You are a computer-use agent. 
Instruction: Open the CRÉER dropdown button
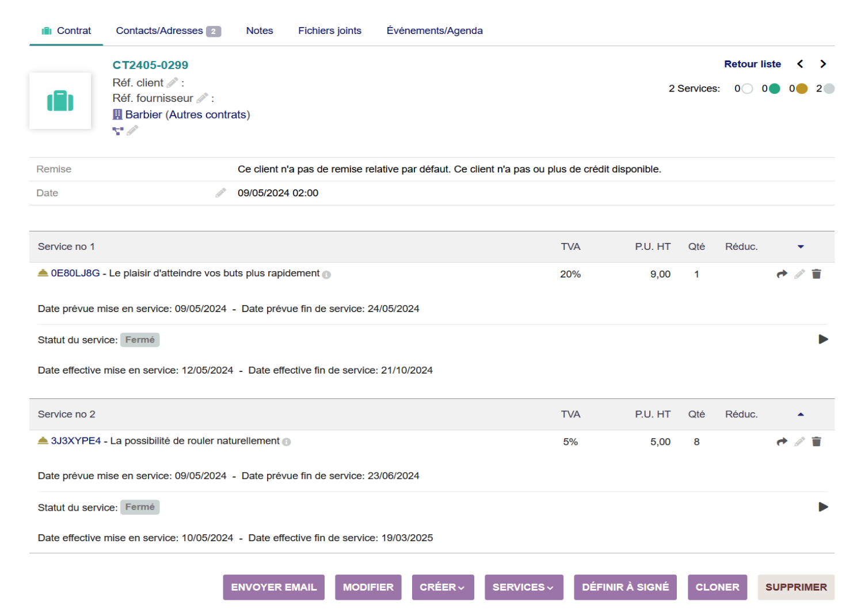[x=443, y=587]
